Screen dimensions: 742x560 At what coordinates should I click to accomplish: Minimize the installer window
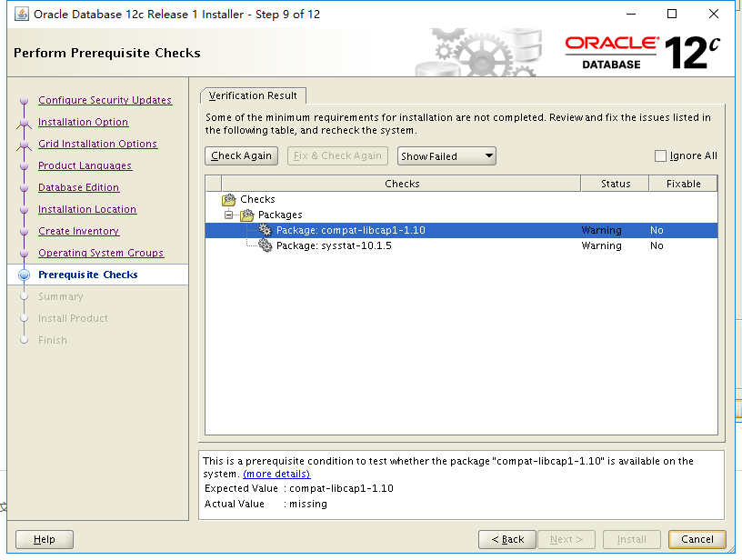(x=631, y=15)
